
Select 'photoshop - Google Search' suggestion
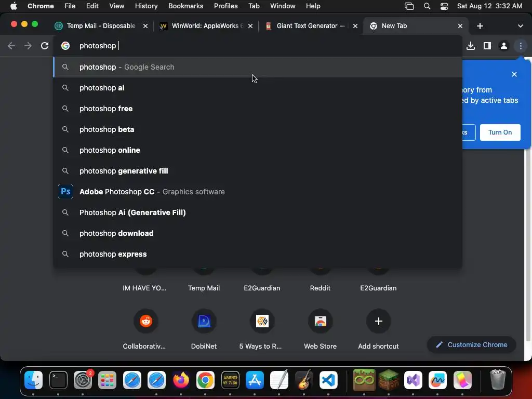point(258,67)
